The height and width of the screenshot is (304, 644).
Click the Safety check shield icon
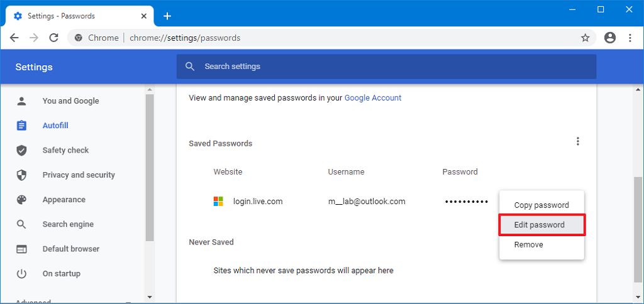[x=22, y=150]
